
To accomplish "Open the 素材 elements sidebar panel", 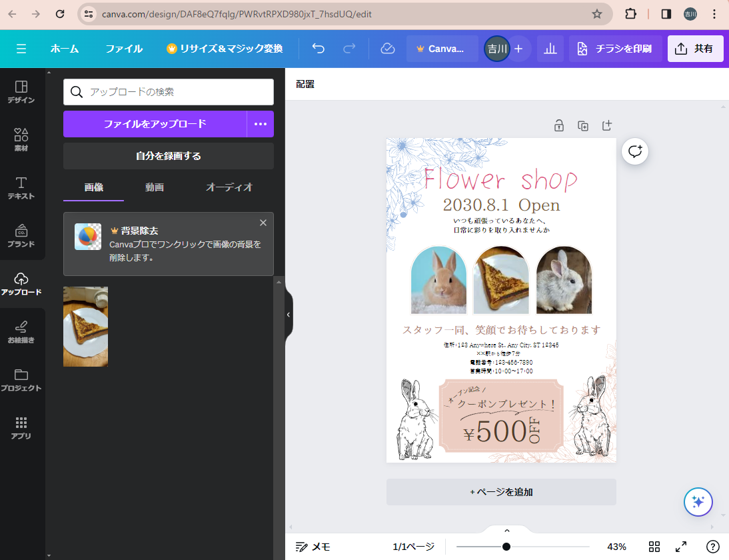I will pos(21,140).
